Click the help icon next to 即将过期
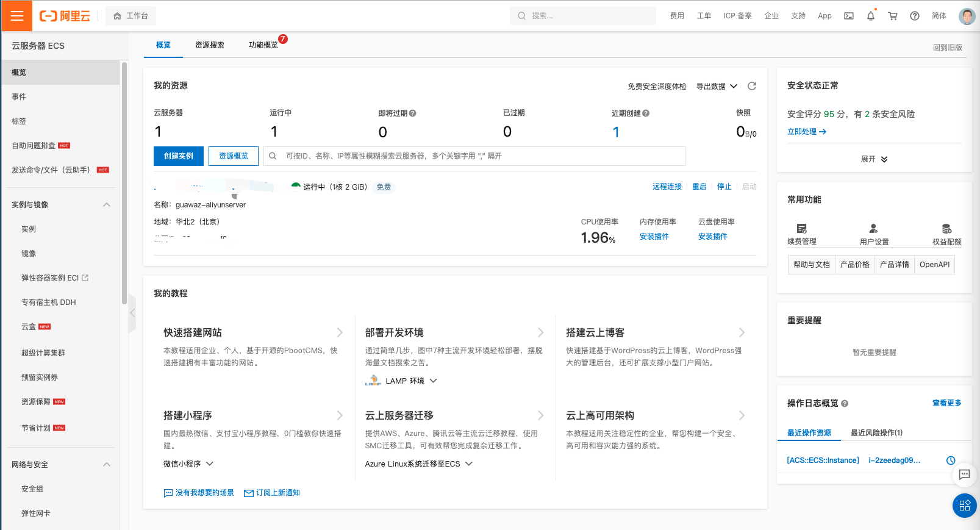980x530 pixels. click(413, 113)
